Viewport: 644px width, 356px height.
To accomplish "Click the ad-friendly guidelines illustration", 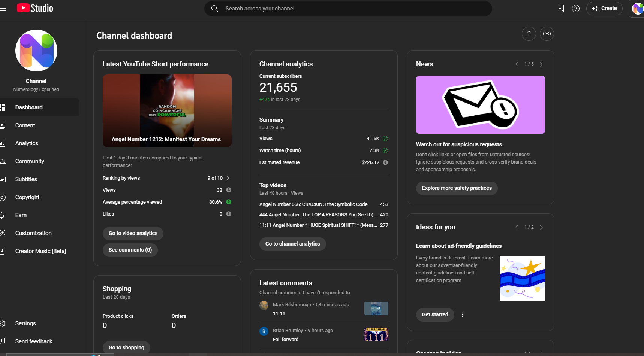I will 523,278.
